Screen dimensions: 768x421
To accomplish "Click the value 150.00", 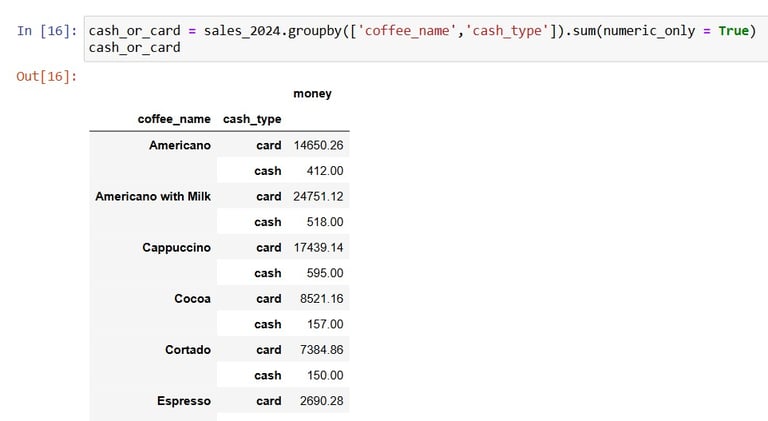I will (x=325, y=375).
